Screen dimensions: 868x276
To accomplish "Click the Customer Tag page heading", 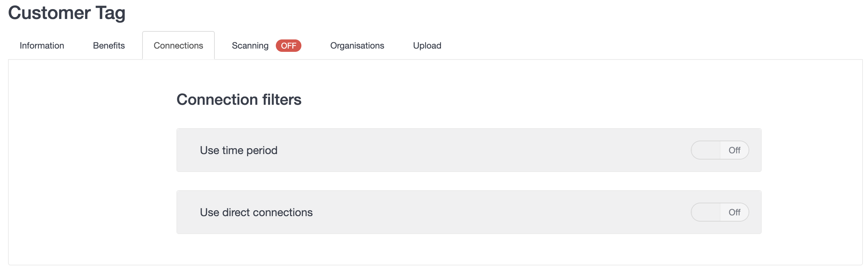I will pyautogui.click(x=67, y=13).
